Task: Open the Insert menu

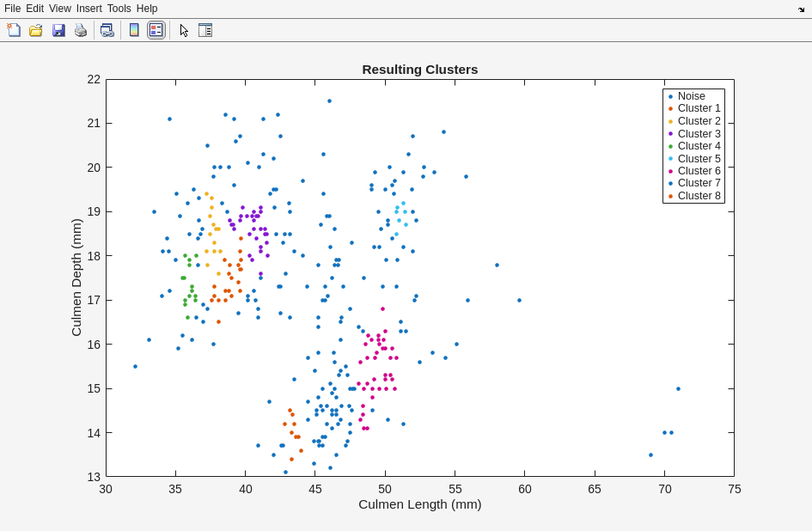Action: pyautogui.click(x=89, y=9)
